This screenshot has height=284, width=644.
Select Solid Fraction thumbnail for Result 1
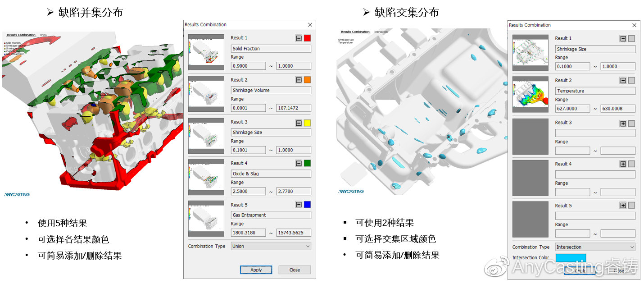pyautogui.click(x=206, y=52)
